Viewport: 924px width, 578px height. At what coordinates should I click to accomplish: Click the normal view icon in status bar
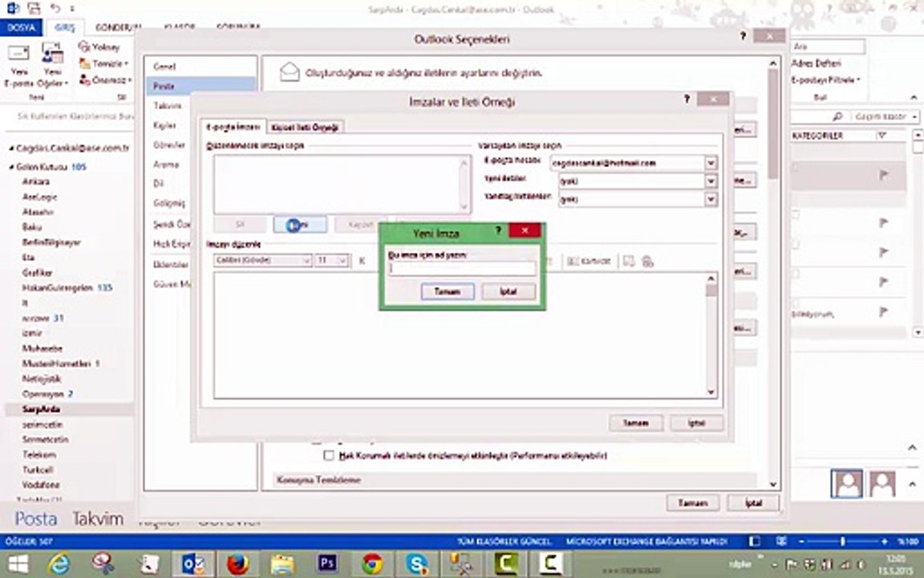[754, 541]
